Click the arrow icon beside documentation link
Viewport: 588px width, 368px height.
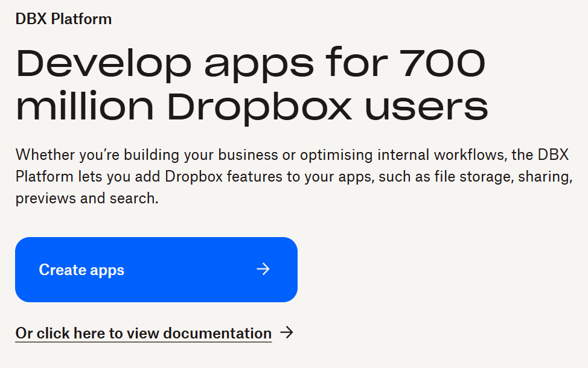tap(287, 332)
